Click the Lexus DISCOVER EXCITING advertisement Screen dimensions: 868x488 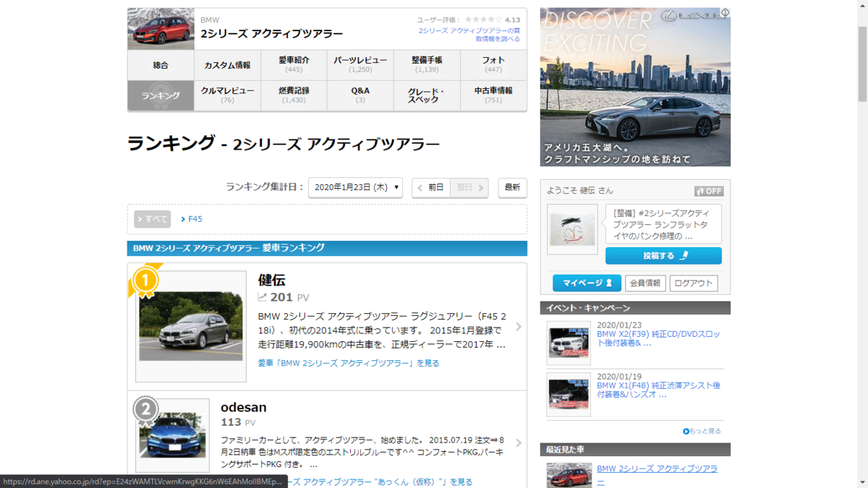(635, 87)
